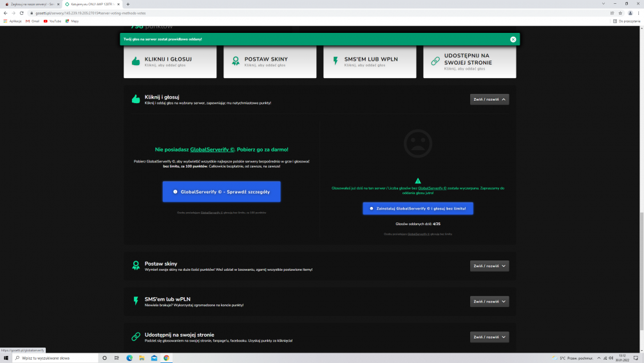Open the Chrome three-dot menu
Viewport: 644px width, 363px height.
click(x=638, y=13)
